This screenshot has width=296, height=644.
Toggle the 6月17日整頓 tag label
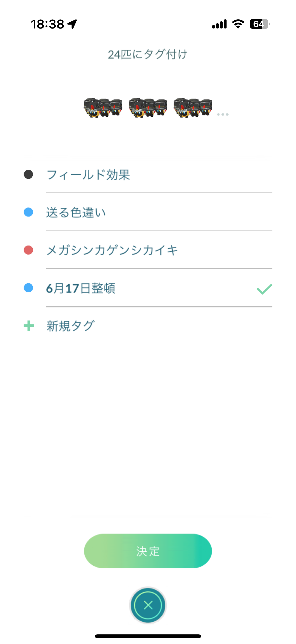pyautogui.click(x=81, y=288)
